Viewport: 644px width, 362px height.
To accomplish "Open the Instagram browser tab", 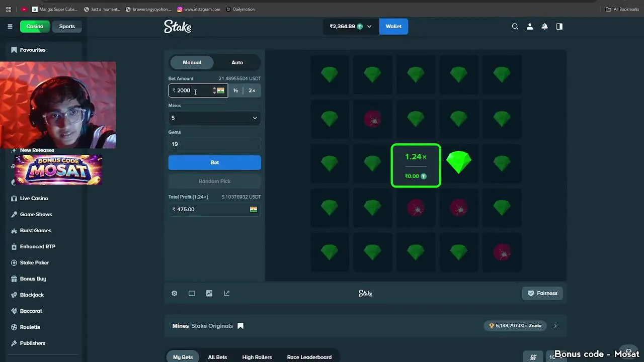I will pos(199,9).
